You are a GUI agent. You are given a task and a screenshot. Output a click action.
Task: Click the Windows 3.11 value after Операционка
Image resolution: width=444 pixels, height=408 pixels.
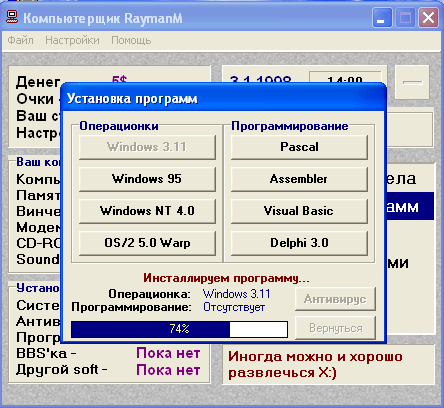[237, 294]
